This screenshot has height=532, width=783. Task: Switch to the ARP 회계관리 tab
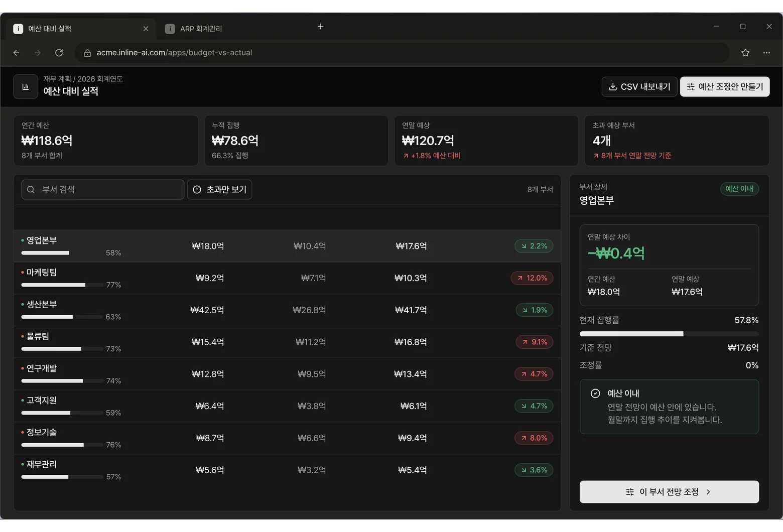tap(201, 29)
